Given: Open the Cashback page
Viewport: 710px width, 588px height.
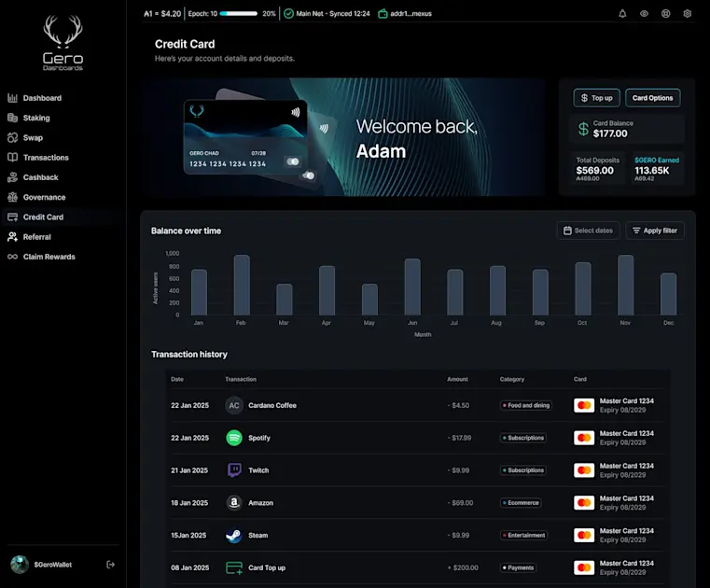Looking at the screenshot, I should coord(33,177).
